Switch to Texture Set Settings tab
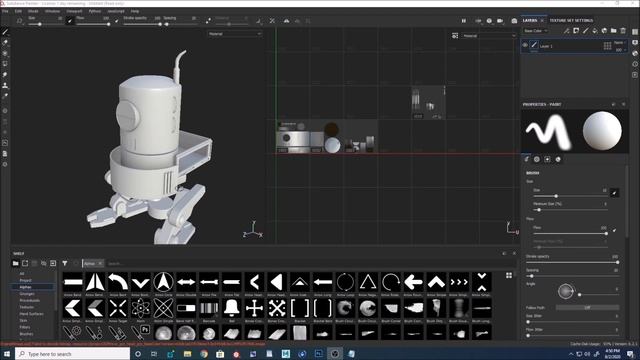 pyautogui.click(x=571, y=20)
